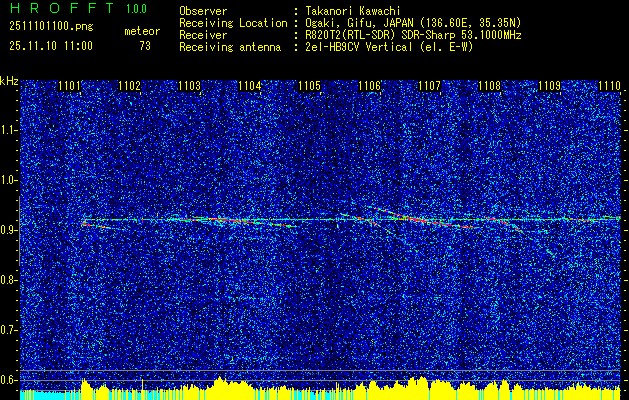
Task: Click the 1104 time marker
Action: (250, 86)
